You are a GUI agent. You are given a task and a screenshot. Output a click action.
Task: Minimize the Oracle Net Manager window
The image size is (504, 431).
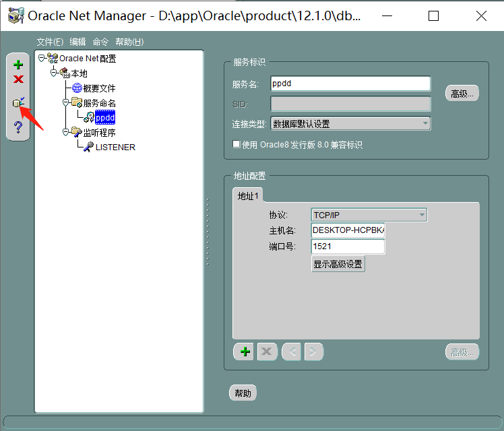[x=387, y=15]
